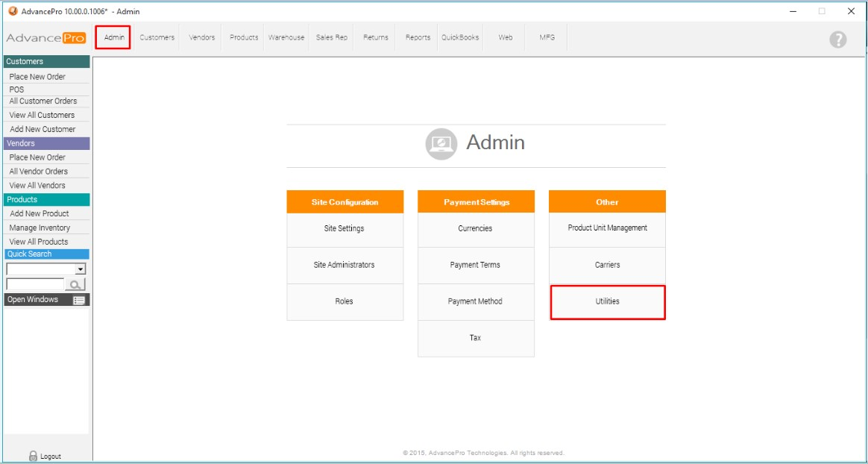Click the Admin monitor icon in heading

coord(441,144)
